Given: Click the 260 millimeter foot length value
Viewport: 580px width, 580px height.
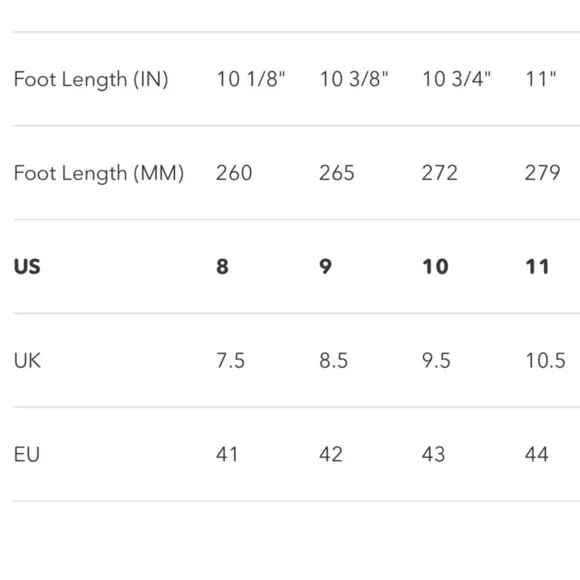Looking at the screenshot, I should [x=234, y=173].
